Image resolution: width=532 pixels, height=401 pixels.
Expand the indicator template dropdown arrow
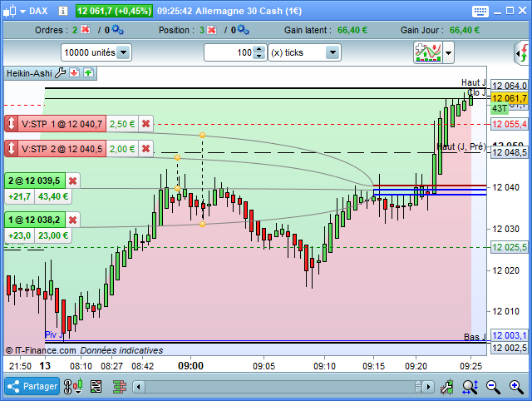click(449, 53)
